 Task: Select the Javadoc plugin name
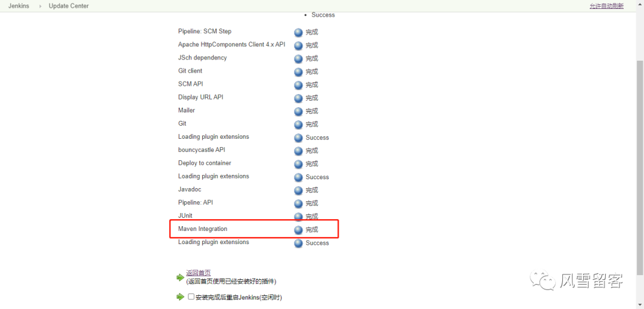click(190, 189)
